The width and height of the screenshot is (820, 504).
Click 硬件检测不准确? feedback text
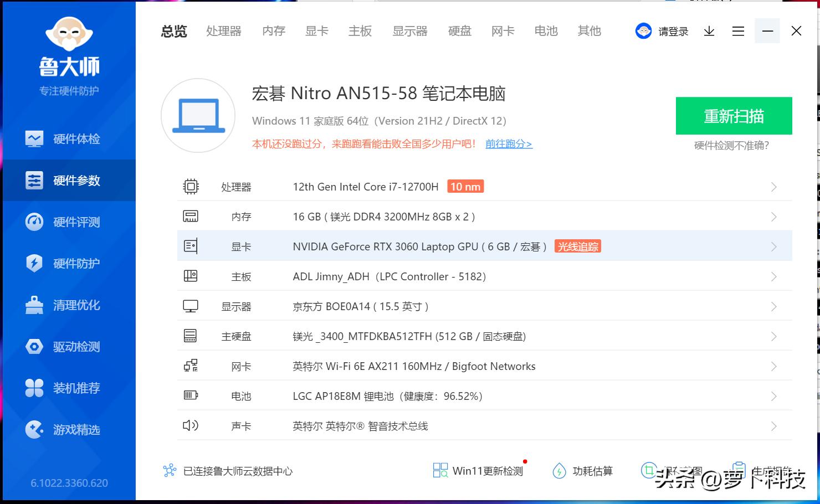pos(731,146)
